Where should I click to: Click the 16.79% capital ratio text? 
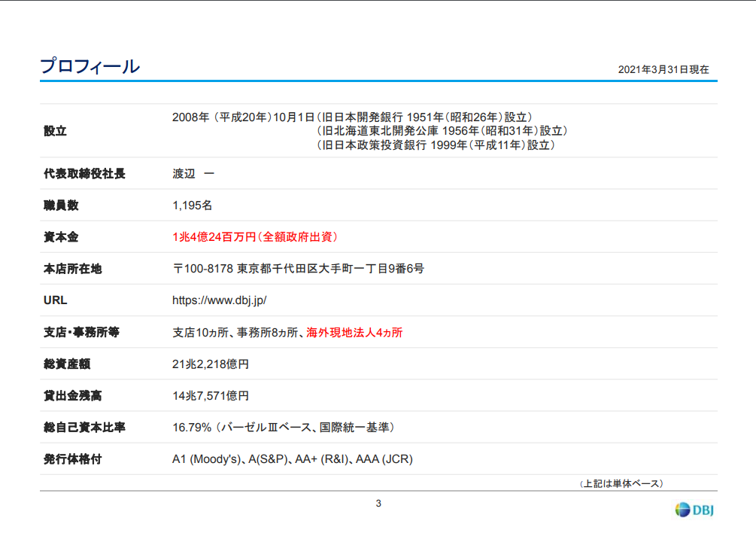(192, 428)
